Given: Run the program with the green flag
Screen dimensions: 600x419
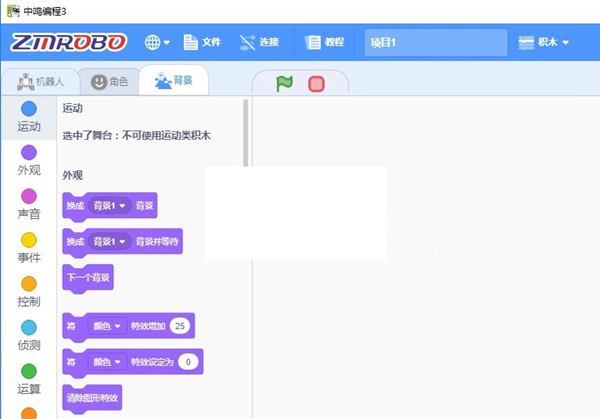Looking at the screenshot, I should pyautogui.click(x=284, y=83).
